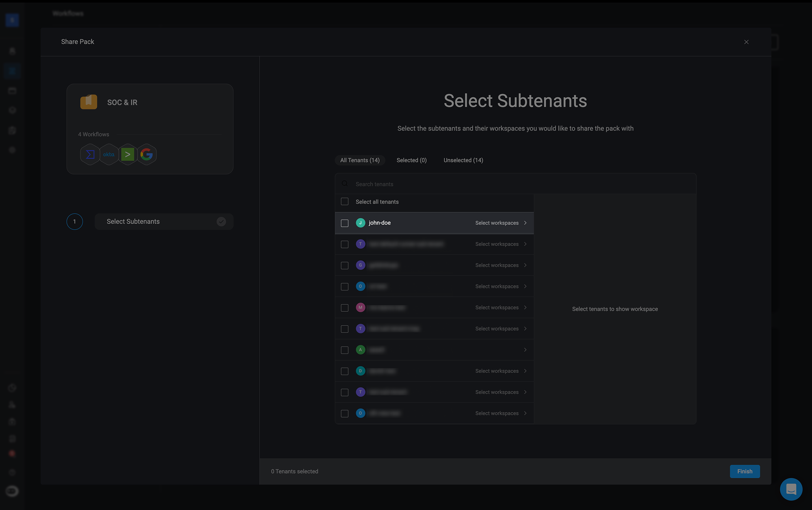Viewport: 812px width, 510px height.
Task: Expand the teal D tenant row chevron
Action: pyautogui.click(x=525, y=371)
